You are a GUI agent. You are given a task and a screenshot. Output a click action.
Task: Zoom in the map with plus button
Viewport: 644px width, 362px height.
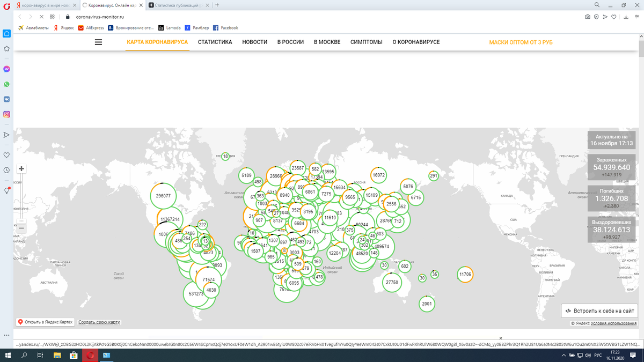click(21, 168)
